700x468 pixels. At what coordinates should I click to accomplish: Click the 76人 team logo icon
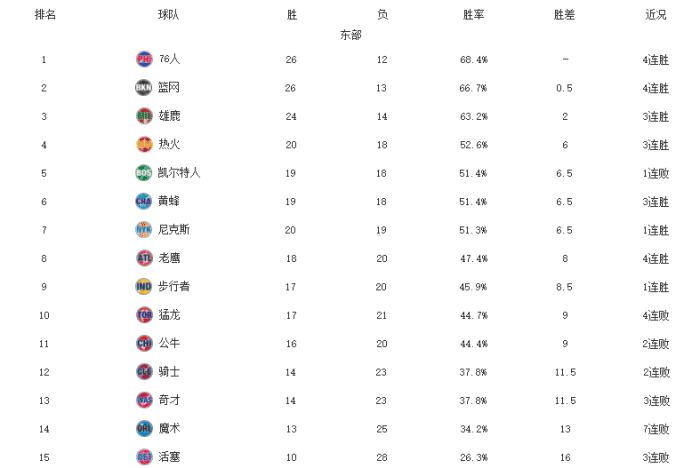[x=144, y=60]
